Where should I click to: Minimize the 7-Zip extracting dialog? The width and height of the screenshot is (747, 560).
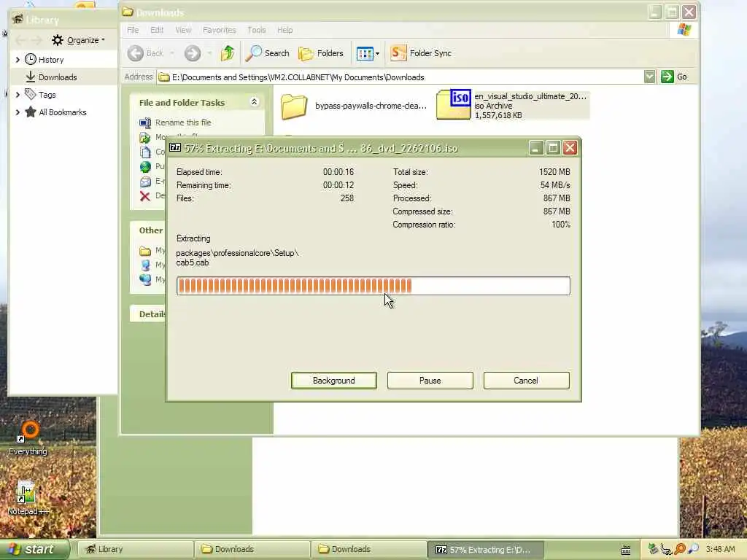(x=536, y=148)
